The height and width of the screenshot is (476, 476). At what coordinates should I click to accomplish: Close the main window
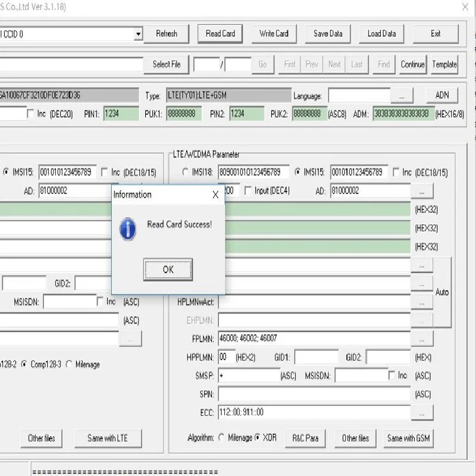click(x=465, y=7)
